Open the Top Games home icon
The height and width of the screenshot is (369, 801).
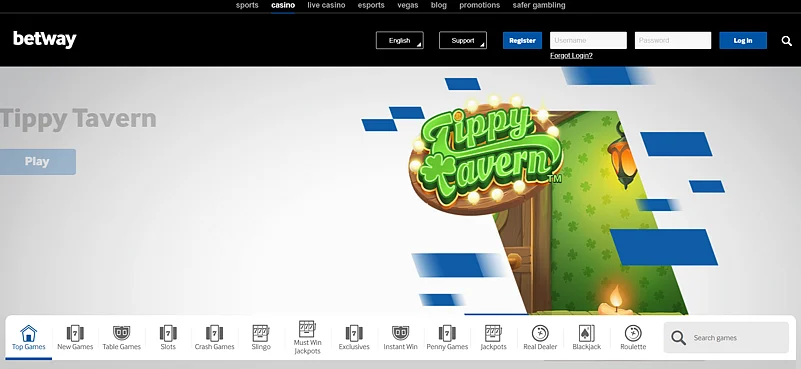[29, 333]
